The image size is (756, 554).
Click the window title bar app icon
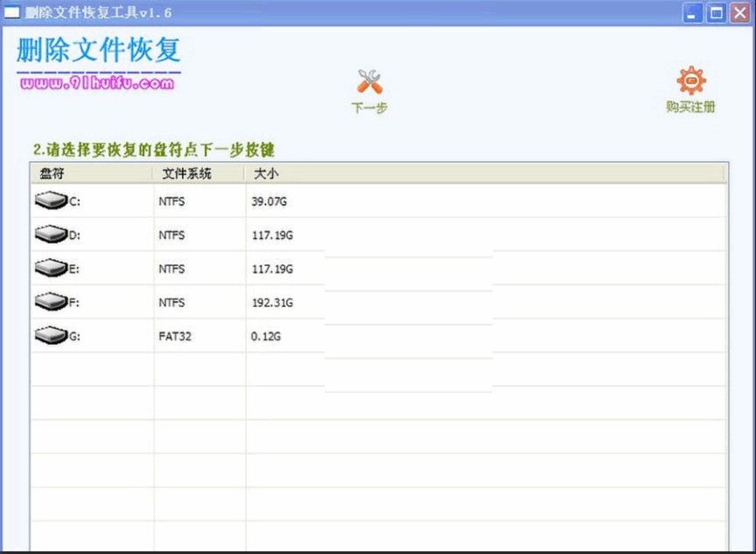point(11,12)
